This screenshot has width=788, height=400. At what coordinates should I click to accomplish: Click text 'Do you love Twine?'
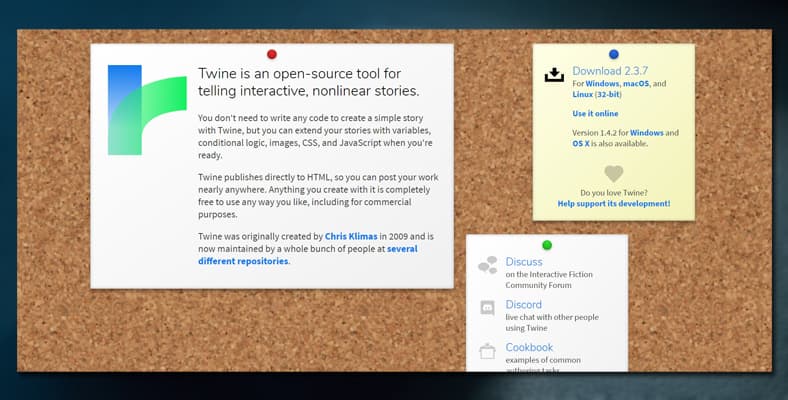(614, 192)
